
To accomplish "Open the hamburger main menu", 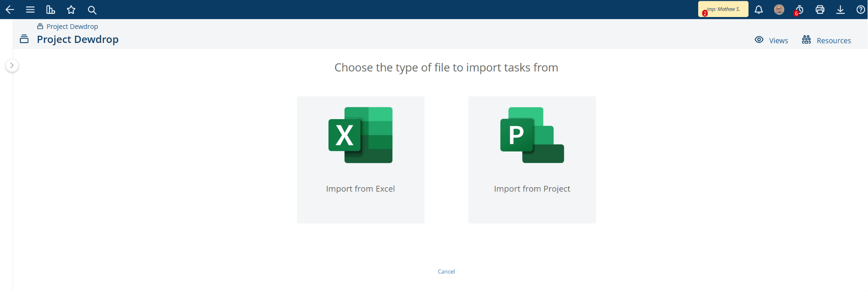I will click(30, 9).
